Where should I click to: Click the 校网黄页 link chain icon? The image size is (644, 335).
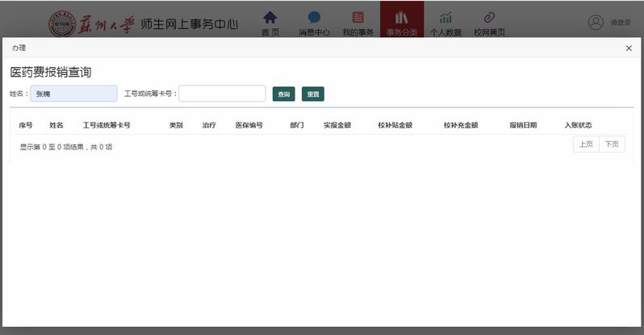click(489, 18)
